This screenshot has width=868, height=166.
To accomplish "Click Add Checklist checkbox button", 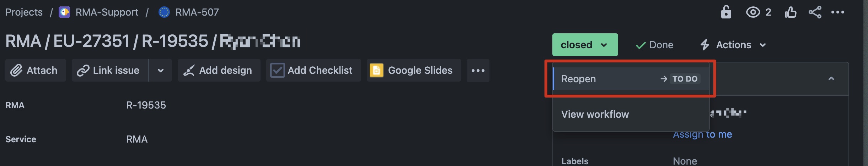I will (x=314, y=70).
